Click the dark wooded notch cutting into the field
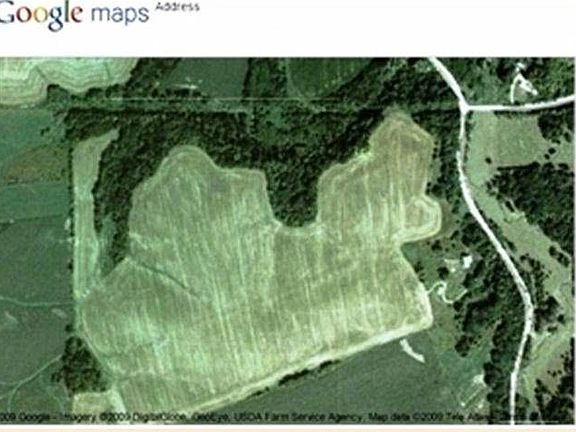576x432 pixels. point(294,198)
